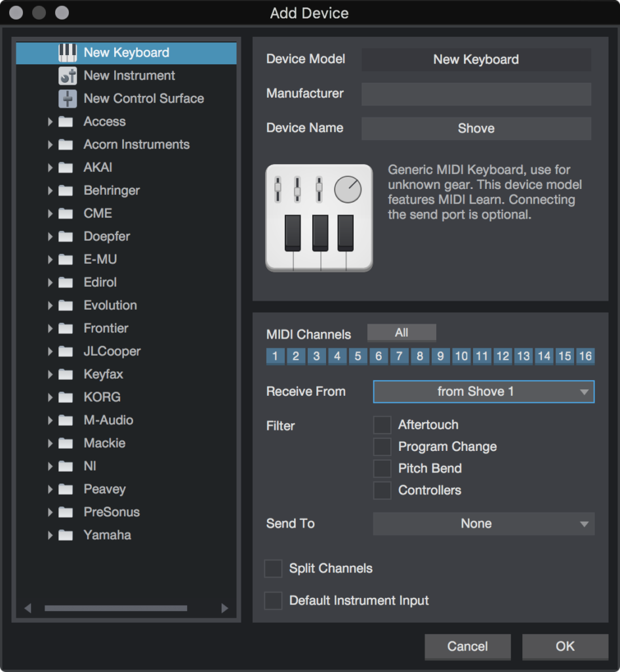This screenshot has height=672, width=620.
Task: Toggle MIDI channel 7
Action: point(399,356)
